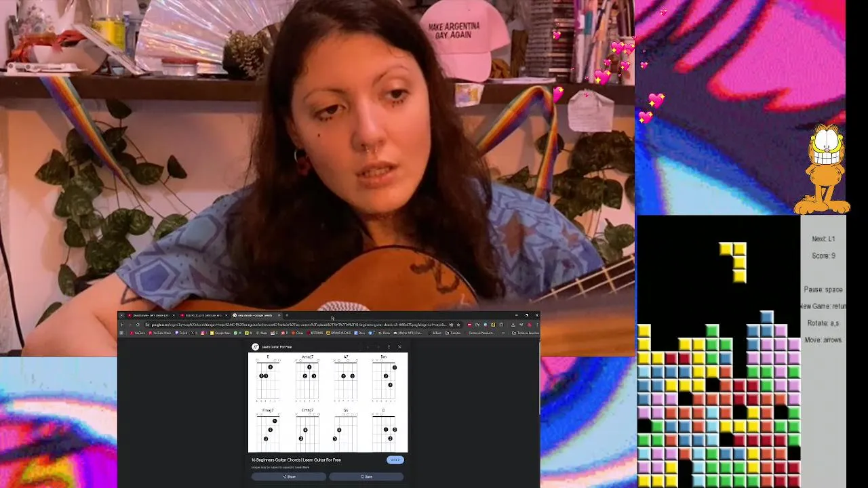
Task: Select the Google Search browser tab
Action: coord(256,315)
